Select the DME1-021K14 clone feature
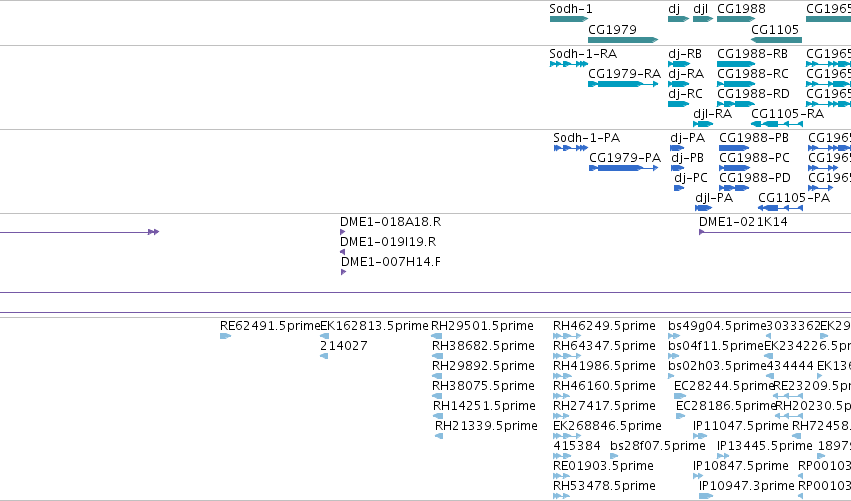 click(775, 232)
